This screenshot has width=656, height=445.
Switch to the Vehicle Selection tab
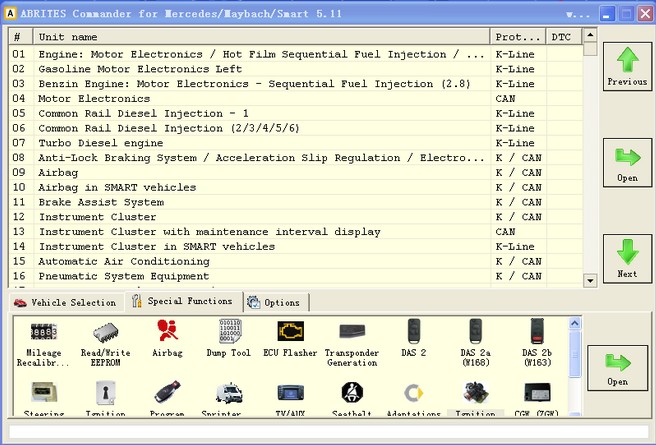point(65,302)
